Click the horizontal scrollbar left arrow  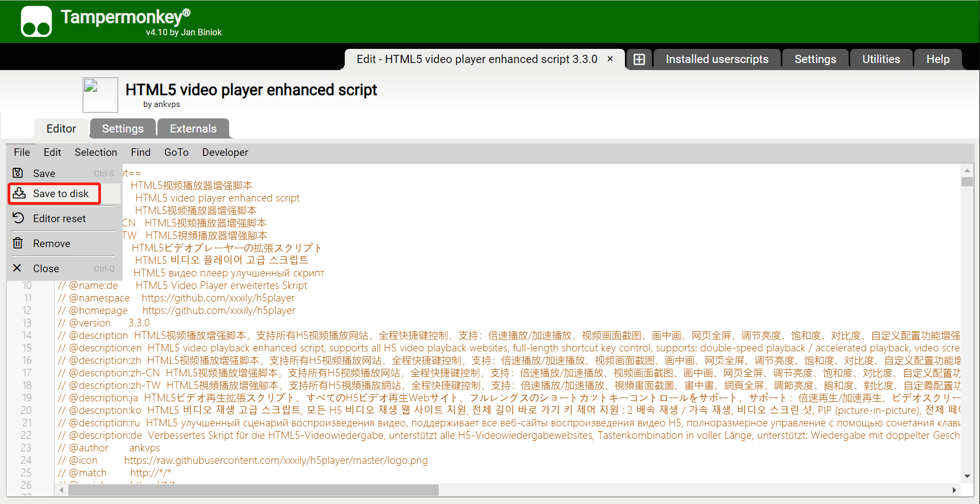[x=61, y=490]
